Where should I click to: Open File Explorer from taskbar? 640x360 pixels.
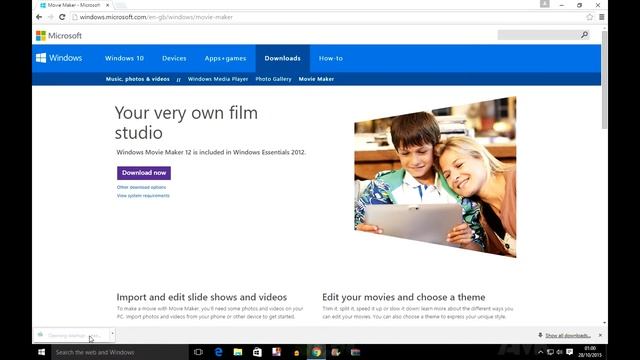coord(238,352)
